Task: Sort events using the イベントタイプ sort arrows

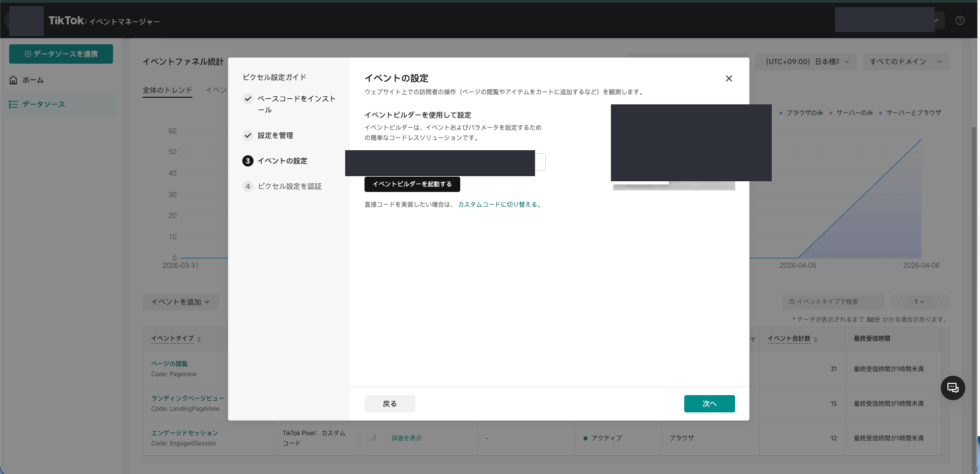Action: click(199, 339)
